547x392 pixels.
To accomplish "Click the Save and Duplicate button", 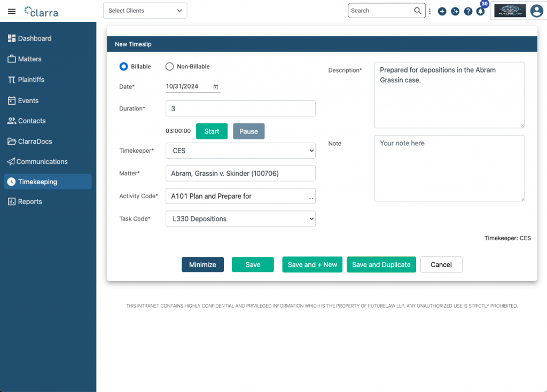I will tap(381, 265).
